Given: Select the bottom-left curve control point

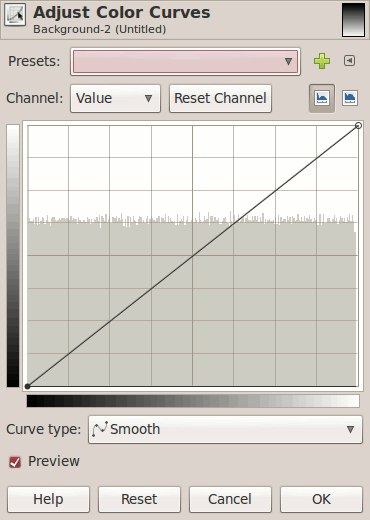Looking at the screenshot, I should [x=28, y=386].
